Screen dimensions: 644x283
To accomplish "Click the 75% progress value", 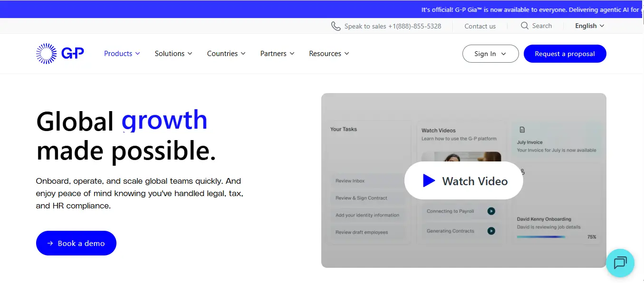I will tap(592, 236).
